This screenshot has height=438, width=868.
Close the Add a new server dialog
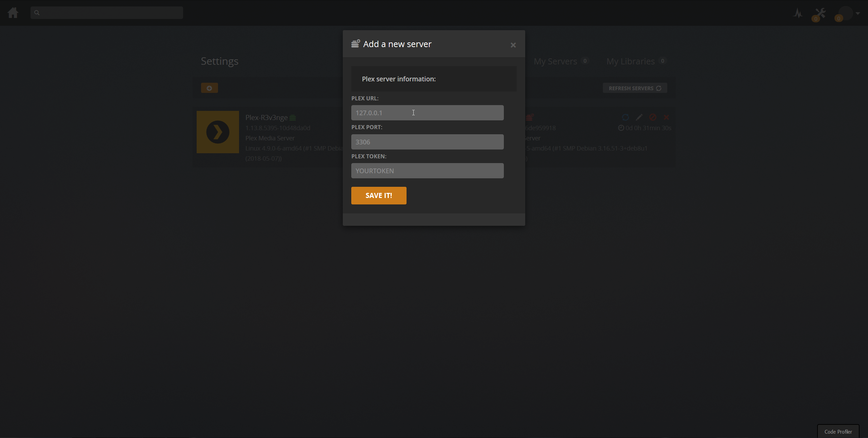click(x=513, y=45)
